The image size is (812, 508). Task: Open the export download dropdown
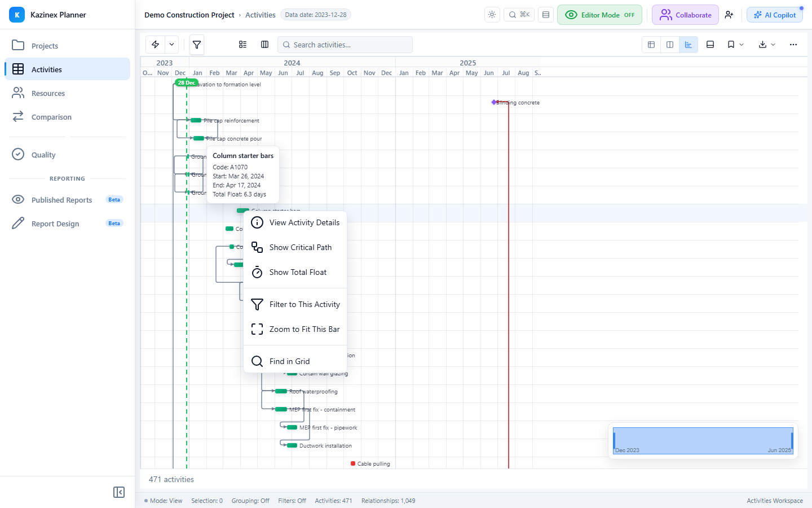(x=767, y=45)
